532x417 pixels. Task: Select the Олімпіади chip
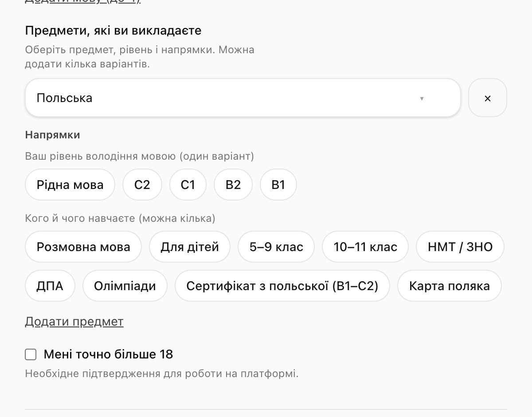tap(125, 286)
